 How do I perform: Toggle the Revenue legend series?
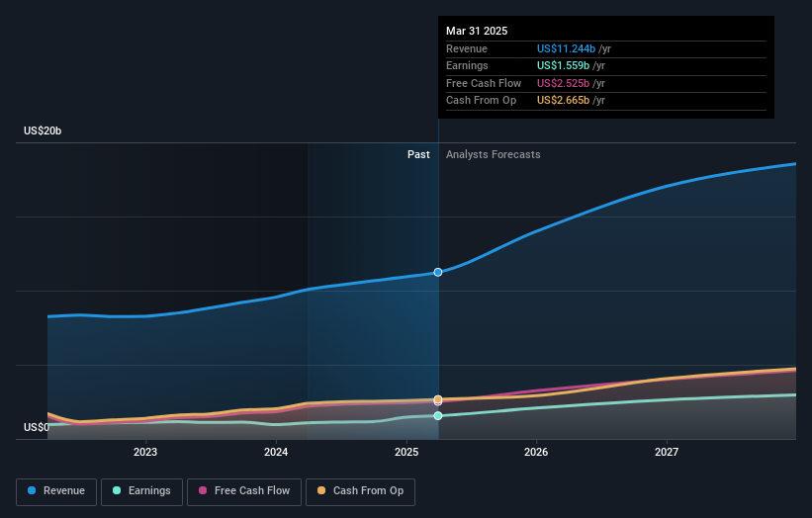pyautogui.click(x=56, y=491)
